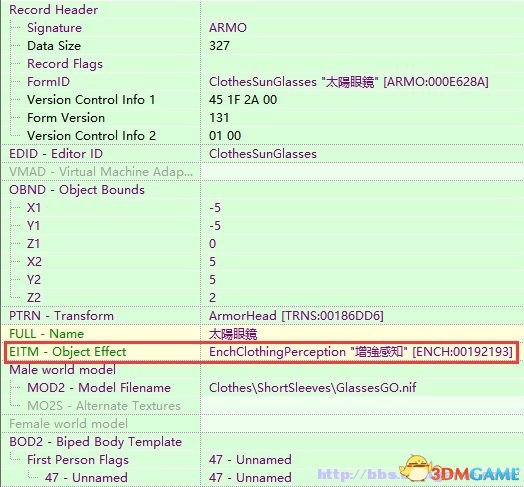Select VMAD - Virtual Machine Adapter row
Image resolution: width=524 pixels, height=487 pixels.
[262, 172]
